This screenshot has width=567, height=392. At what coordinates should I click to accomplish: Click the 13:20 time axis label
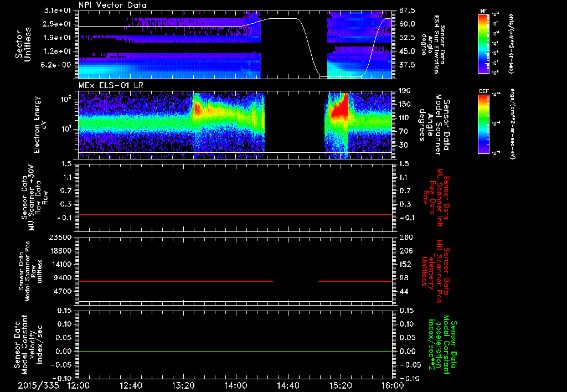(x=183, y=385)
